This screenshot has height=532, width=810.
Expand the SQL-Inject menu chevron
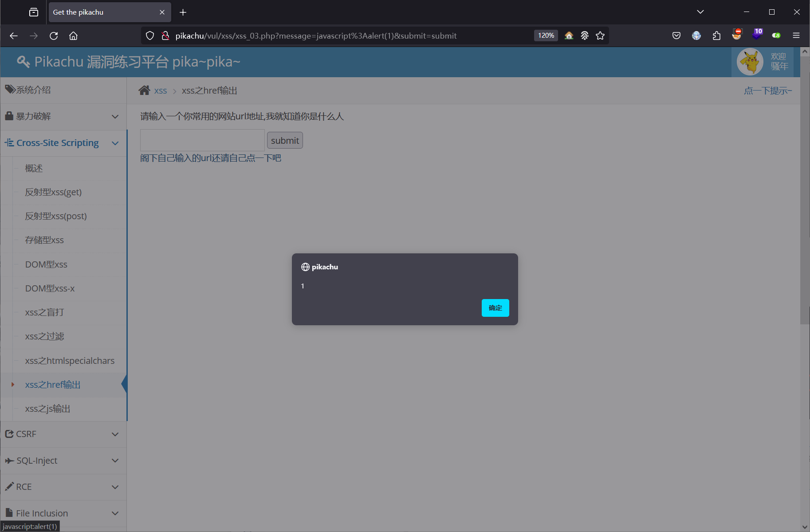115,461
